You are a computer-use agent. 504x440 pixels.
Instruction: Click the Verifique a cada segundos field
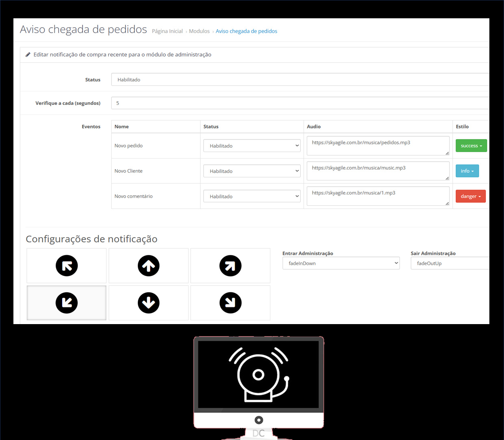coord(300,103)
